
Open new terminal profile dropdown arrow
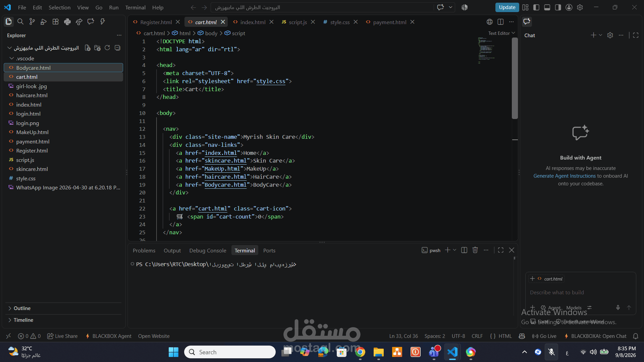point(454,250)
